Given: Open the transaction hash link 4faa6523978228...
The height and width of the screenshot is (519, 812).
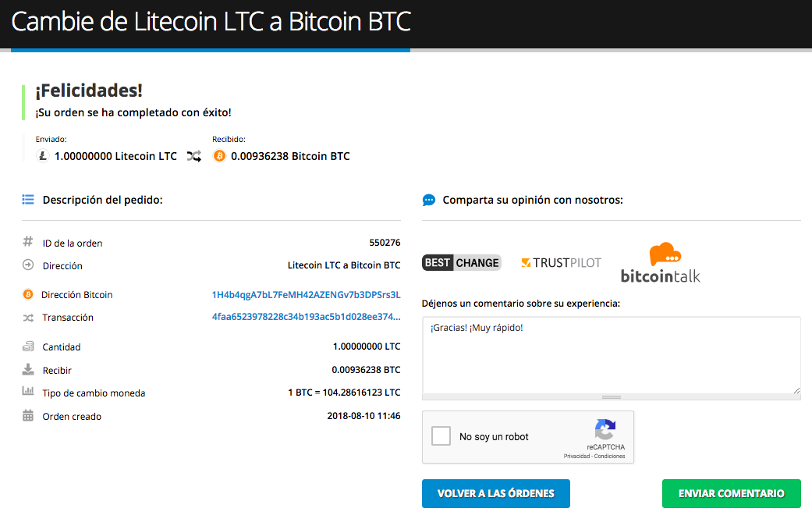Looking at the screenshot, I should point(306,317).
